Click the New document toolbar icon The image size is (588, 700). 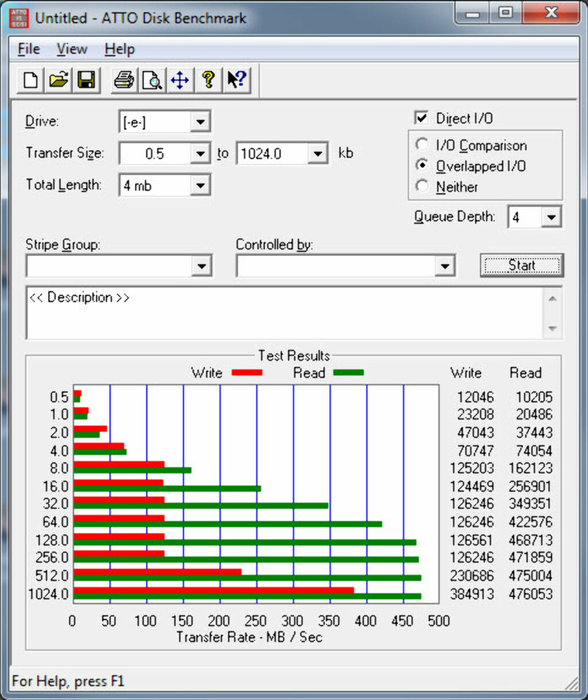click(x=30, y=80)
